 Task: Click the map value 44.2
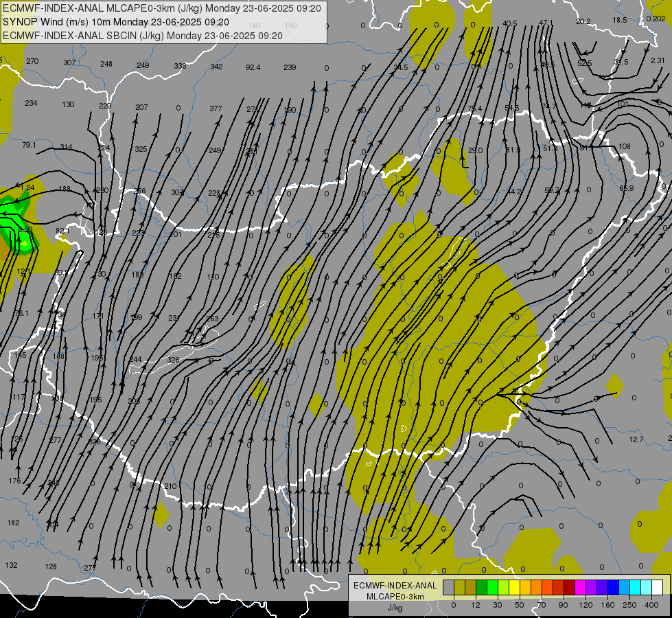[x=514, y=192]
